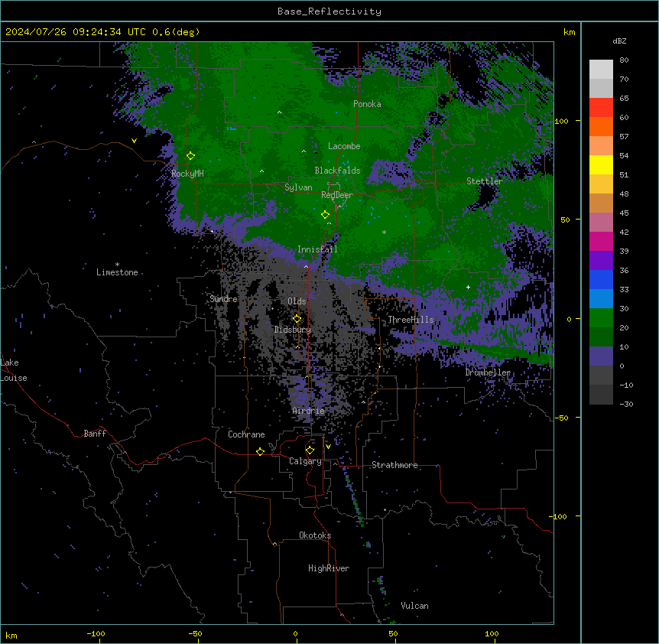Click the yellow diamond marker just south of RedDeer

point(325,215)
